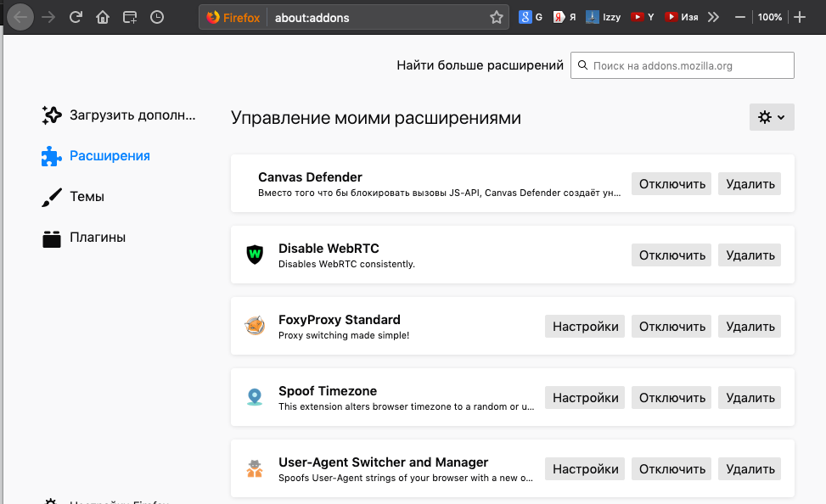
Task: Open the YouTube bookmark labeled Y
Action: tap(642, 17)
